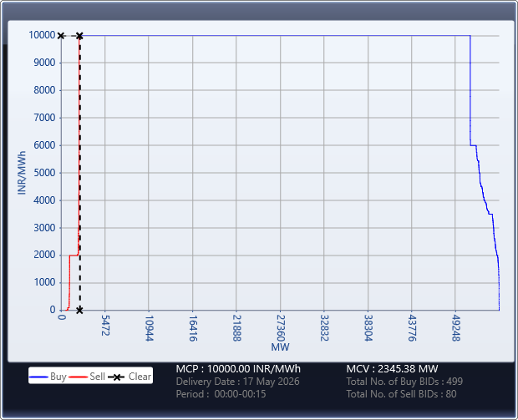Click the 8000 y-axis label
The height and width of the screenshot is (420, 518).
coord(44,90)
